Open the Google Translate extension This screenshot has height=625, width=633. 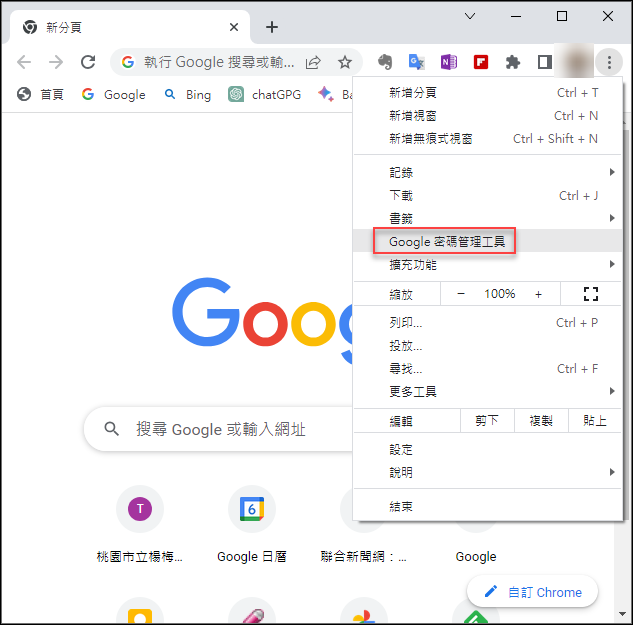pos(416,62)
